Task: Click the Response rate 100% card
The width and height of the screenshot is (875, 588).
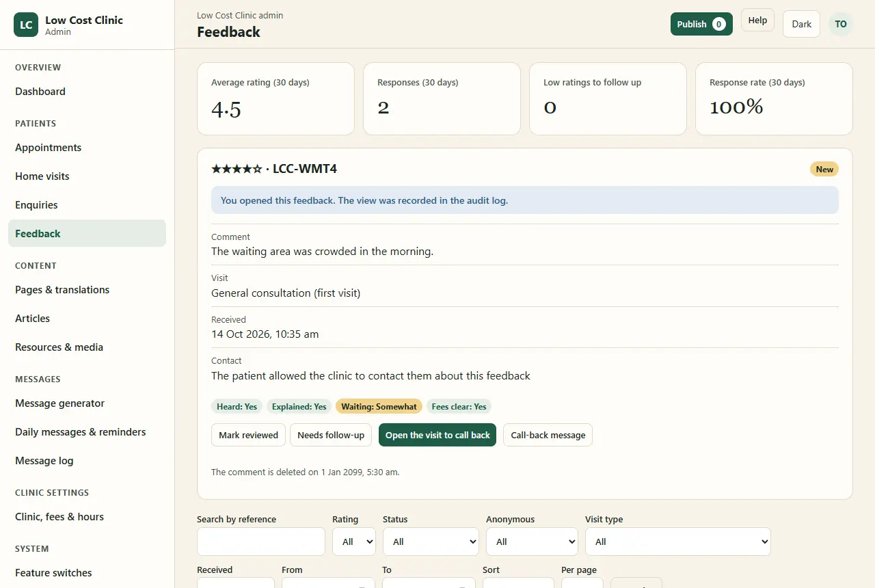Action: (x=774, y=99)
